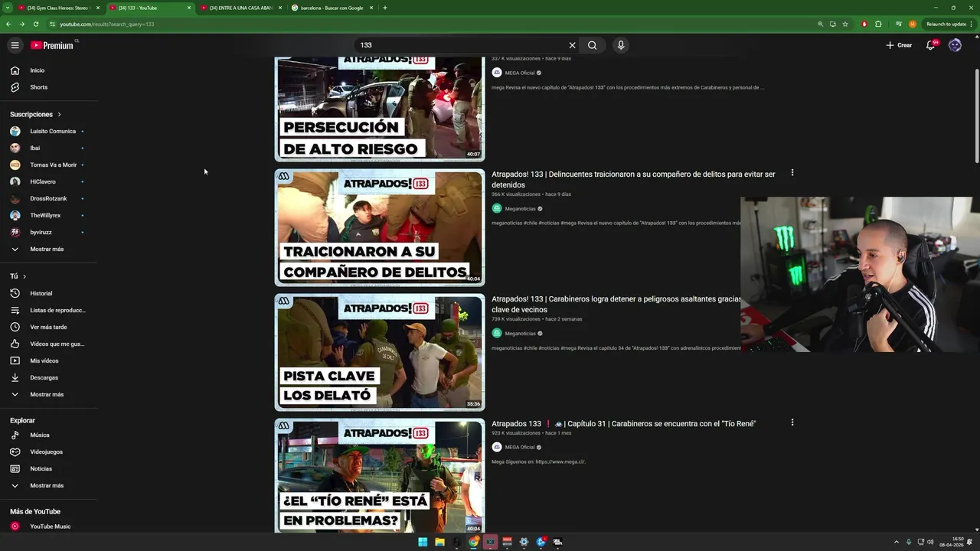
Task: Reload the page
Action: [x=36, y=24]
